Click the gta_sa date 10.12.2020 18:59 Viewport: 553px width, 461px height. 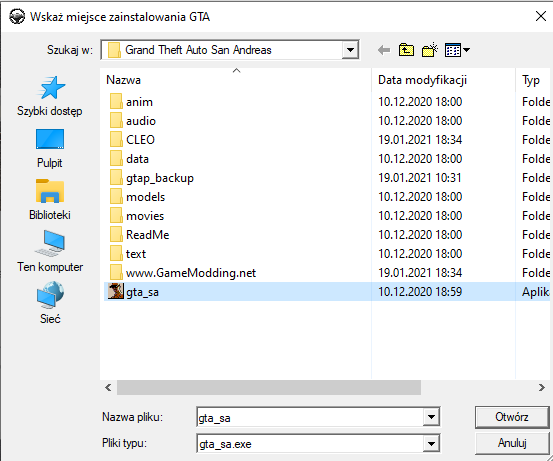click(420, 292)
